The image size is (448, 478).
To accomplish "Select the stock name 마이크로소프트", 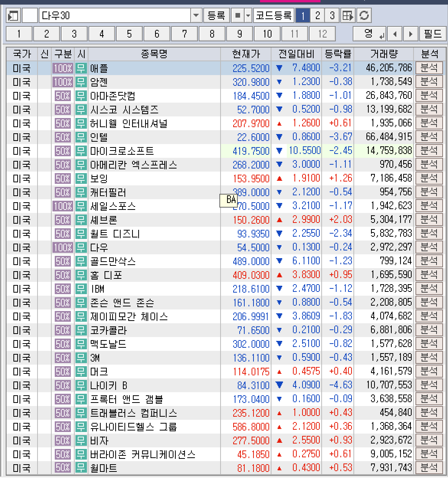I will coord(122,151).
